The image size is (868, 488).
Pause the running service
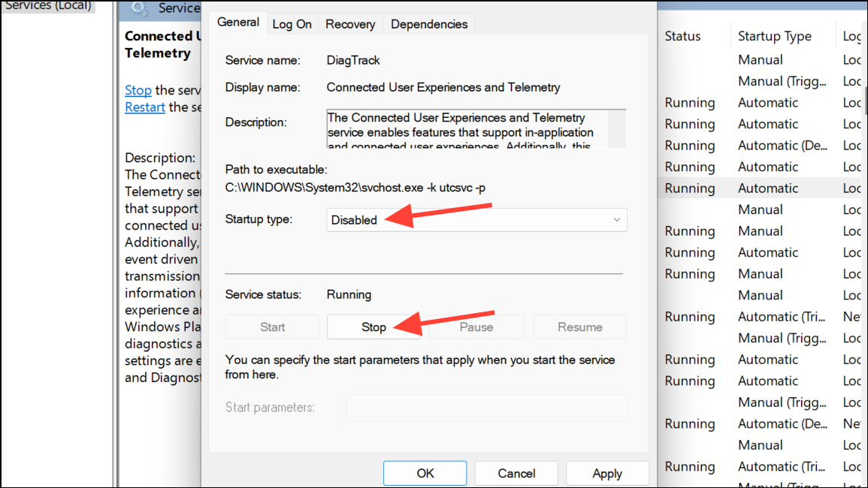tap(476, 327)
